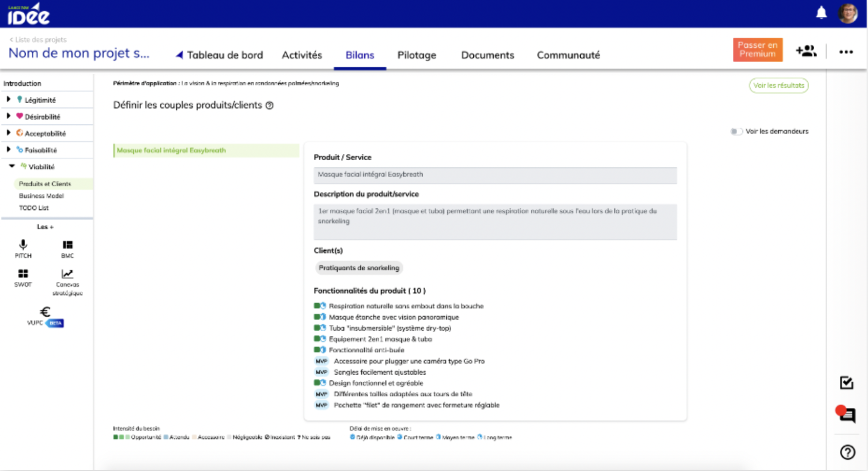
Task: Click indicator icon for Respiration naturelle feature
Action: point(320,306)
